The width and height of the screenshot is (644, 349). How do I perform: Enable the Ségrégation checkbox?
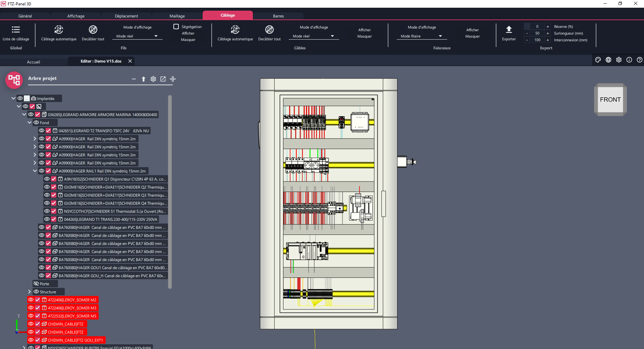point(176,27)
